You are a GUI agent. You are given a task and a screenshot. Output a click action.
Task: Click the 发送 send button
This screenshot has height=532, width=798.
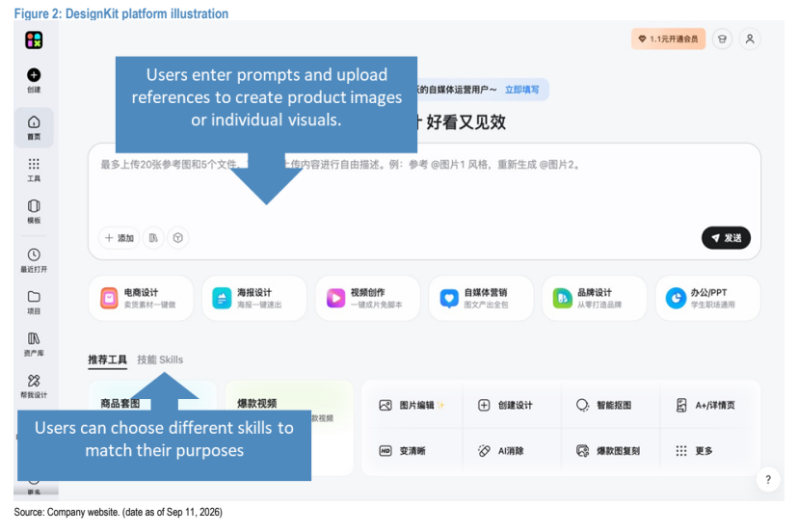(726, 238)
